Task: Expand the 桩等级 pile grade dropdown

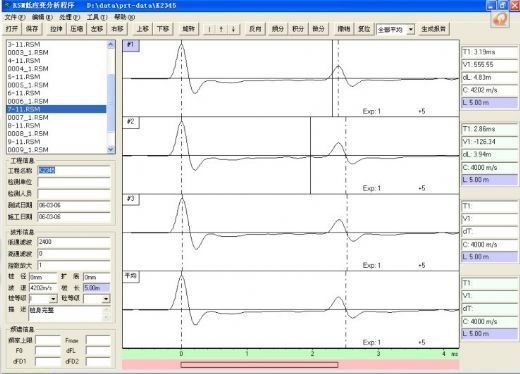Action: coord(53,299)
